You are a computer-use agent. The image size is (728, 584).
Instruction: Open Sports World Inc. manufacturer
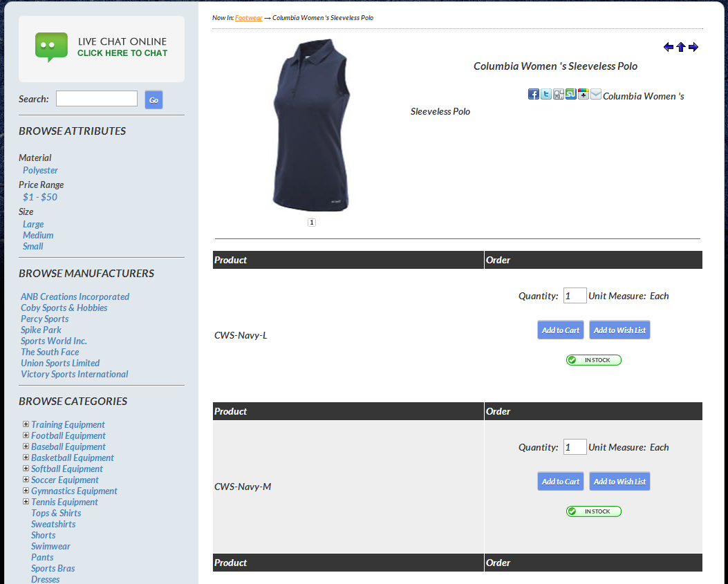54,341
